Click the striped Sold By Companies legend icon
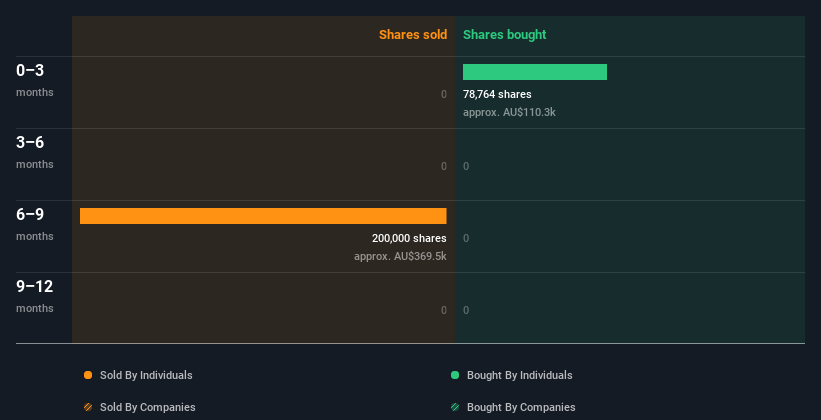Viewport: 821px width, 420px height. (88, 407)
